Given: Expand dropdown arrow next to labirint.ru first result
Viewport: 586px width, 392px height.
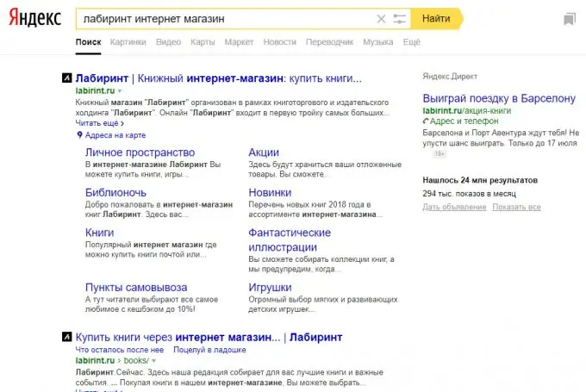Looking at the screenshot, I should 120,90.
